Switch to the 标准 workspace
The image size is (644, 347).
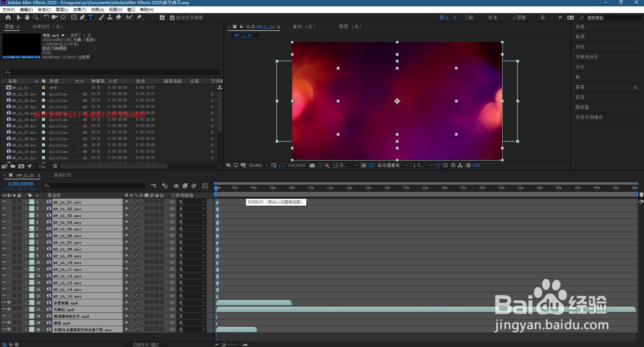493,18
